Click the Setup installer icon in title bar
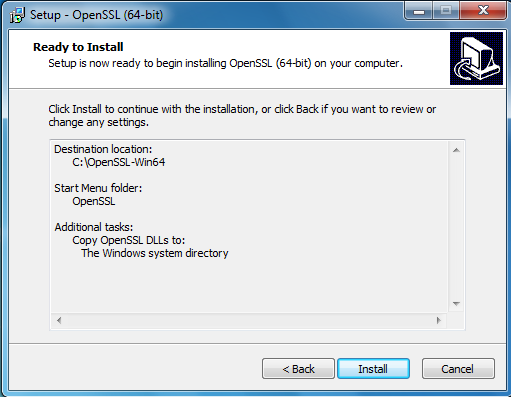The height and width of the screenshot is (397, 511). (17, 15)
